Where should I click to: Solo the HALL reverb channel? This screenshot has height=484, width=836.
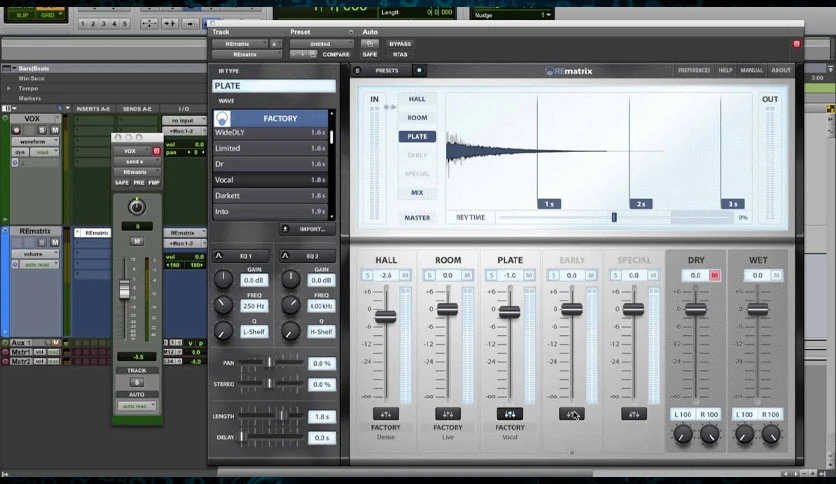pyautogui.click(x=367, y=275)
